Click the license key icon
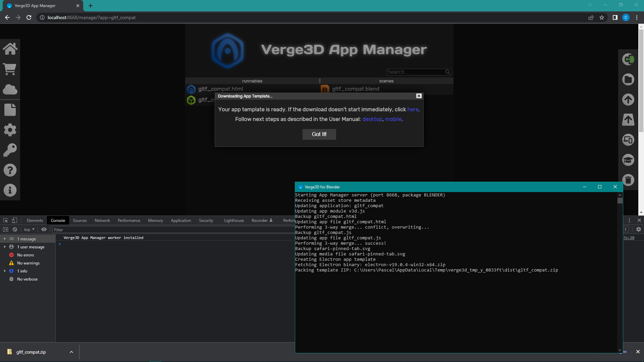Screen dimensions: 644x362 tap(10, 150)
